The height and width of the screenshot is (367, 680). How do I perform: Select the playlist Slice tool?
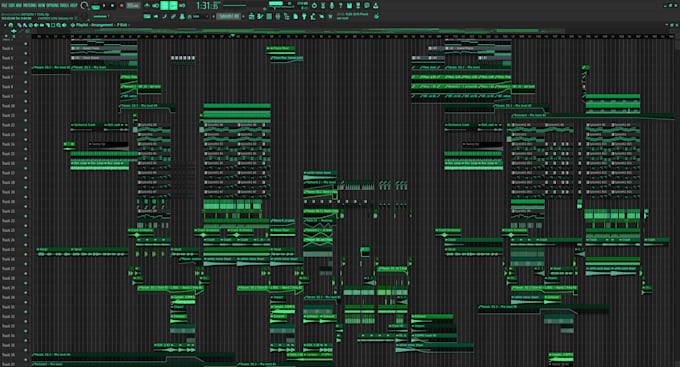point(47,25)
